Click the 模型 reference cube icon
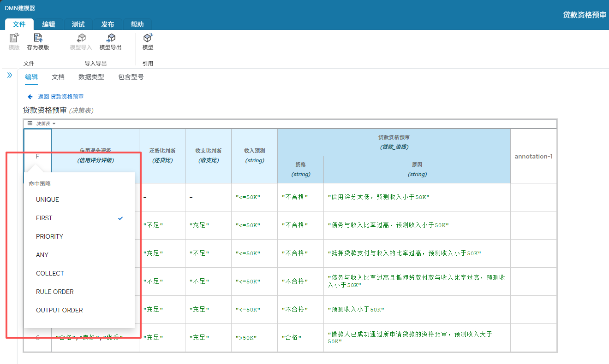The width and height of the screenshot is (609, 364). pos(148,38)
